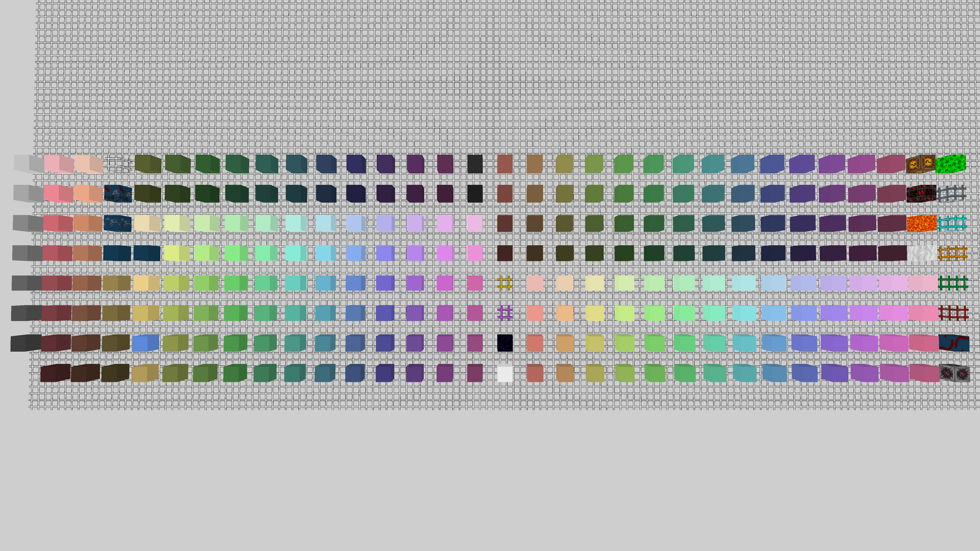Choose the orange lattice block
The height and width of the screenshot is (551, 980).
click(x=952, y=253)
